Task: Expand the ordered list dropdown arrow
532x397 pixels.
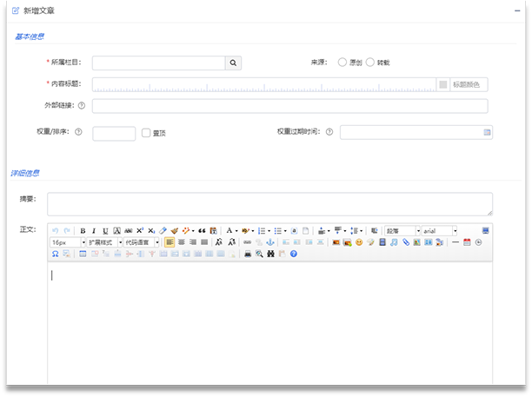Action: [269, 231]
